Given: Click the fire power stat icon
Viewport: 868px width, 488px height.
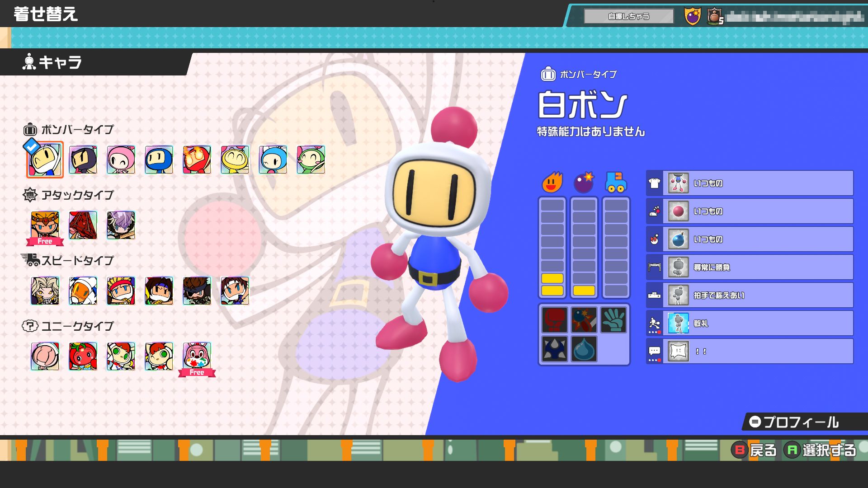Looking at the screenshot, I should [x=552, y=183].
